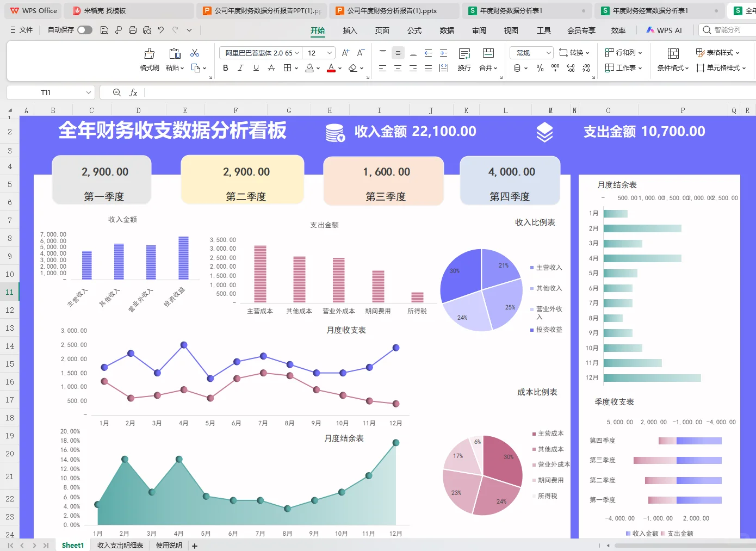Open the 工作表 worksheet menu
This screenshot has height=551, width=756.
click(x=623, y=68)
